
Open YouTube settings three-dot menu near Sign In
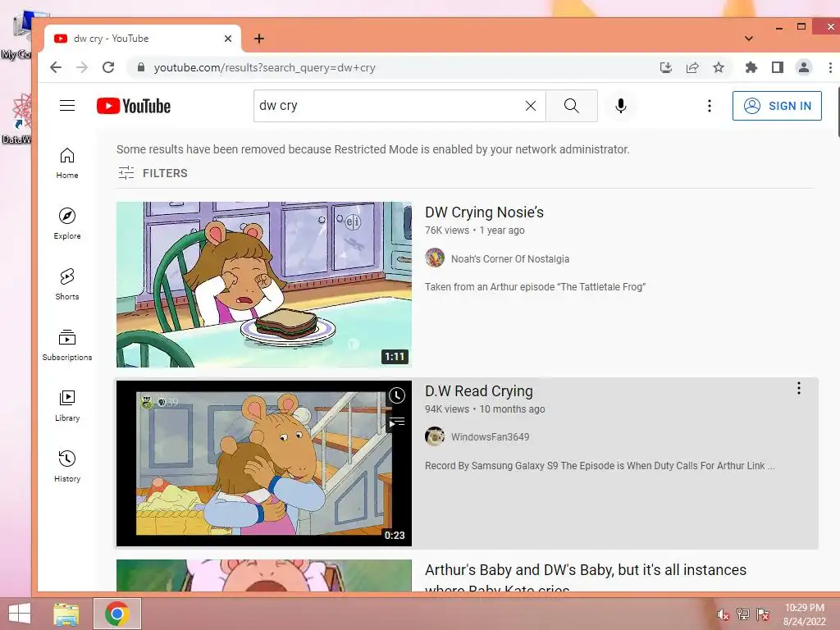[710, 106]
